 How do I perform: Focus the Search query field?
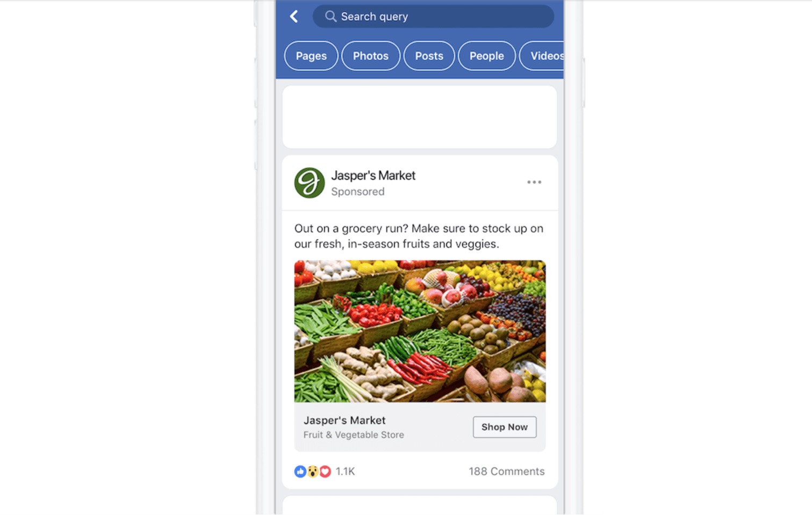click(433, 17)
